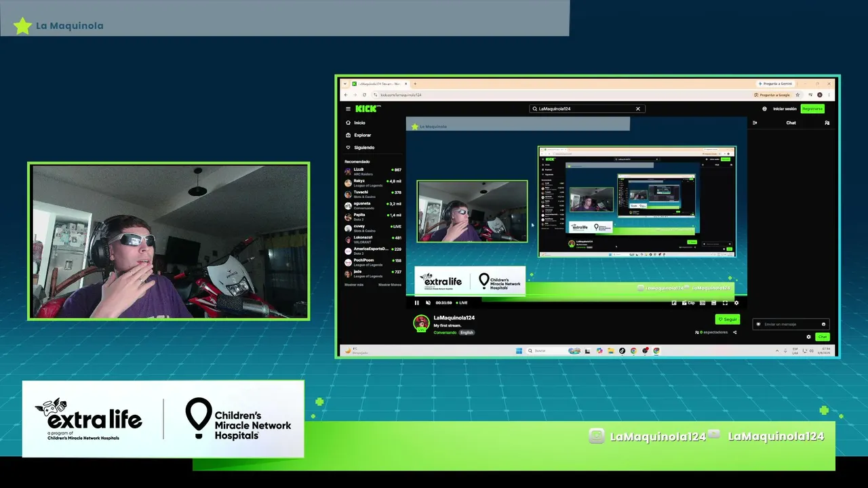The image size is (868, 488).
Task: Toggle picture-in-picture mode in player
Action: coord(703,303)
